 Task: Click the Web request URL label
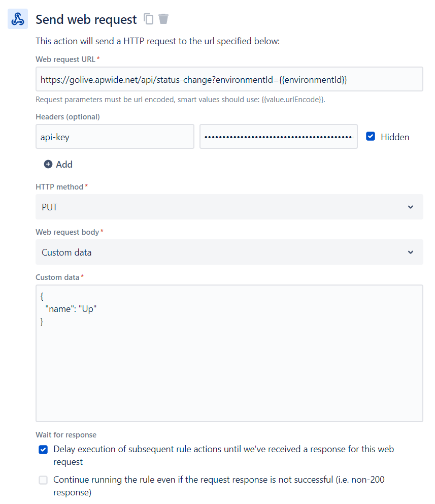click(65, 59)
